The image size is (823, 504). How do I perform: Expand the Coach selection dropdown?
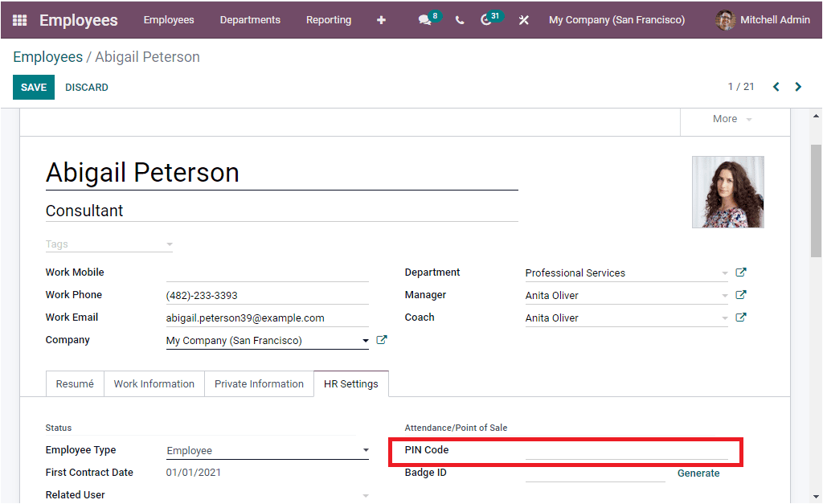point(722,318)
